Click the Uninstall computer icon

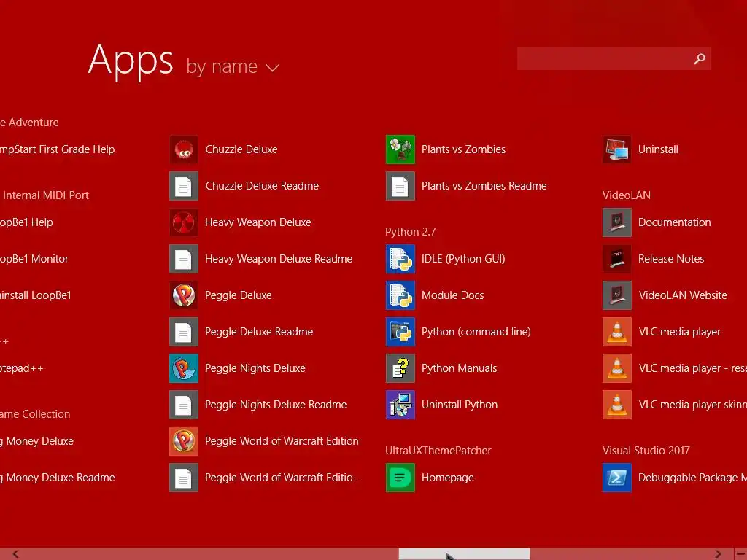coord(617,149)
